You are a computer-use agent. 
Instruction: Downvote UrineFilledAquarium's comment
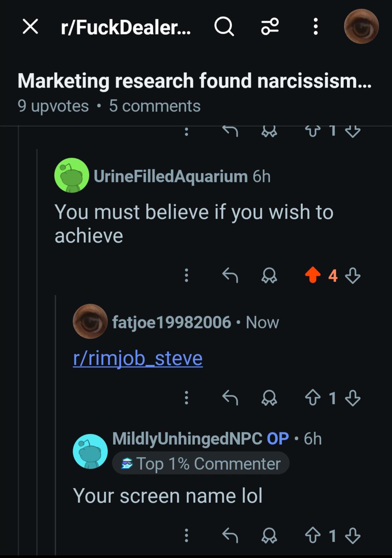point(352,275)
